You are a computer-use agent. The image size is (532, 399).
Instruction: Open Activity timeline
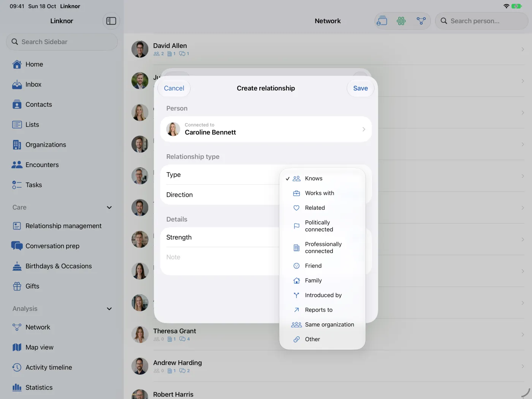[62, 367]
